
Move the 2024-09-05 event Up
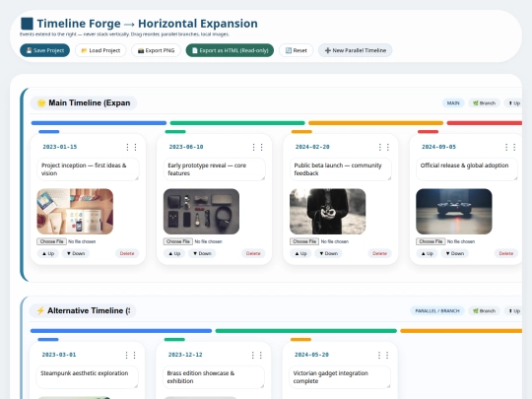(427, 253)
